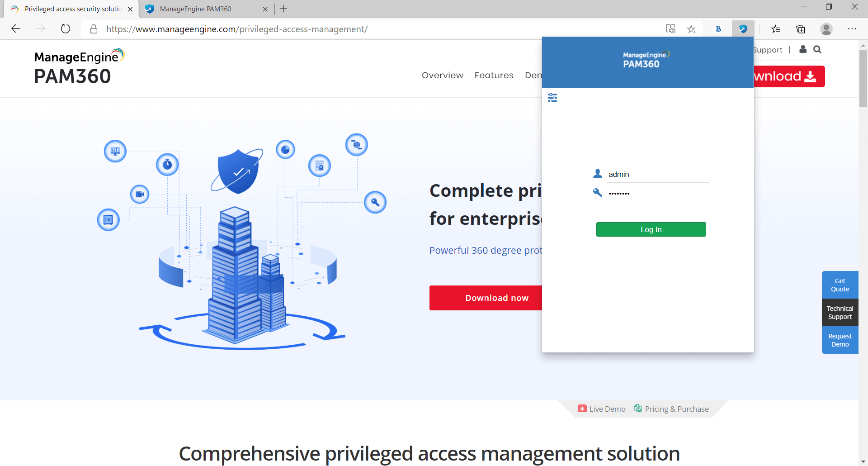This screenshot has width=868, height=466.
Task: Click the blue B extension icon
Action: (x=718, y=29)
